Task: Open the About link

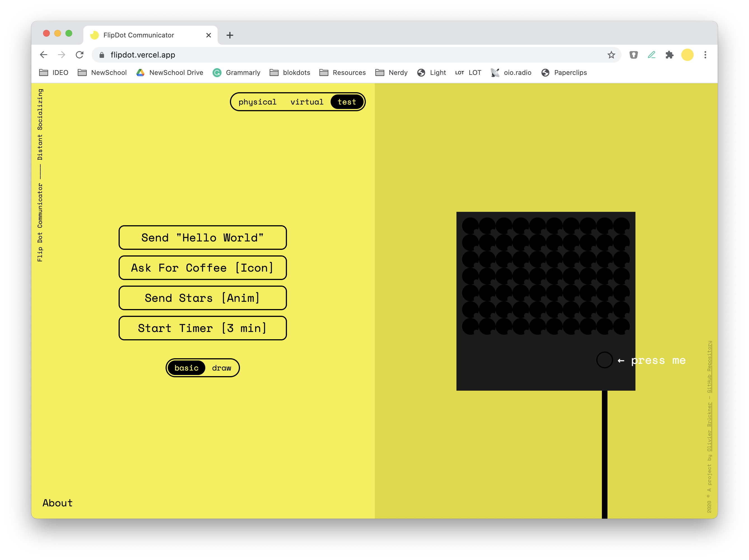Action: click(58, 503)
